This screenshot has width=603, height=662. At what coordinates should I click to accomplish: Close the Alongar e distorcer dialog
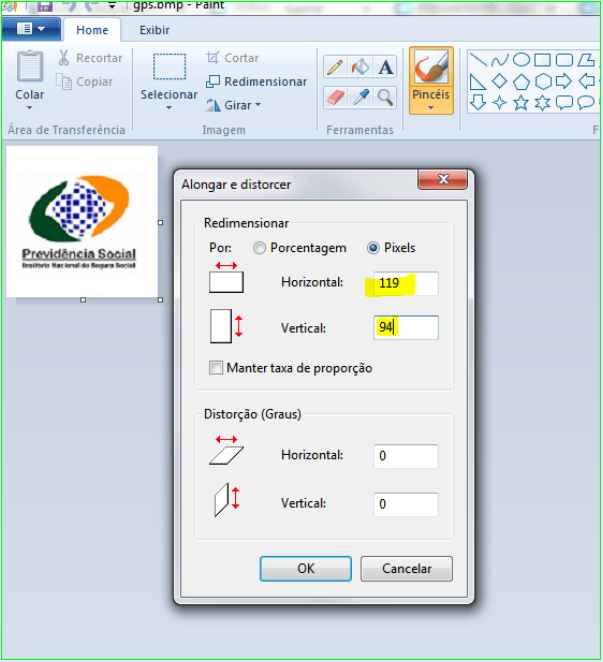[443, 179]
